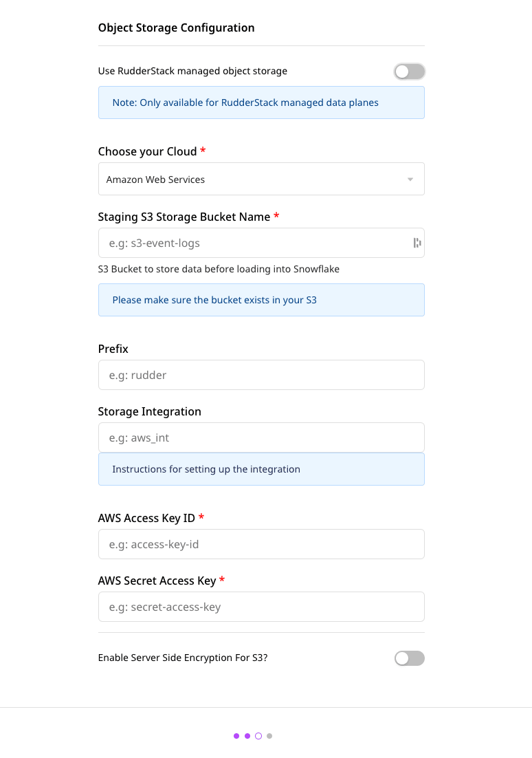Open instructions for setting up the integration
Screen dimensions: 532x758
(x=206, y=469)
